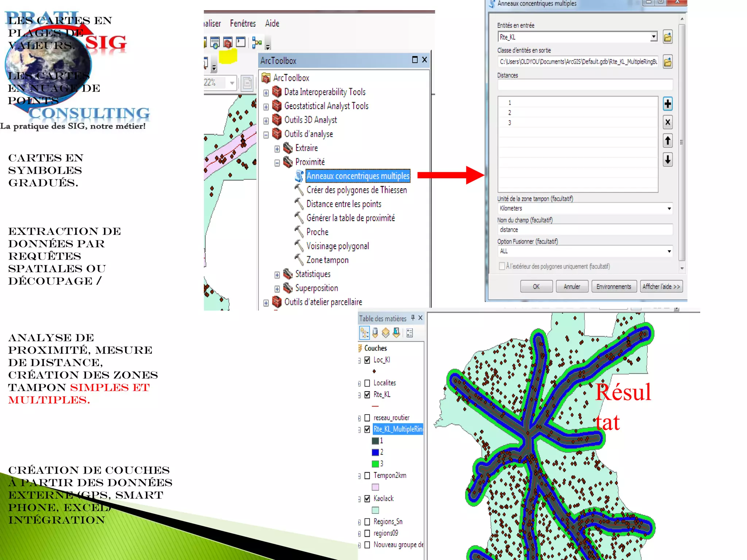
Task: Click the plus icon to add distance
Action: coord(667,104)
